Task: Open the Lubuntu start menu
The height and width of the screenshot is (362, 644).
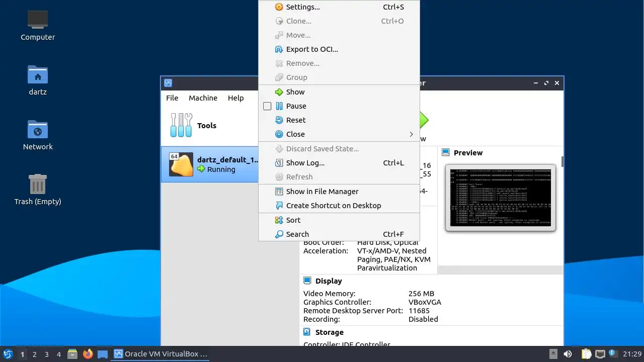Action: [8, 354]
